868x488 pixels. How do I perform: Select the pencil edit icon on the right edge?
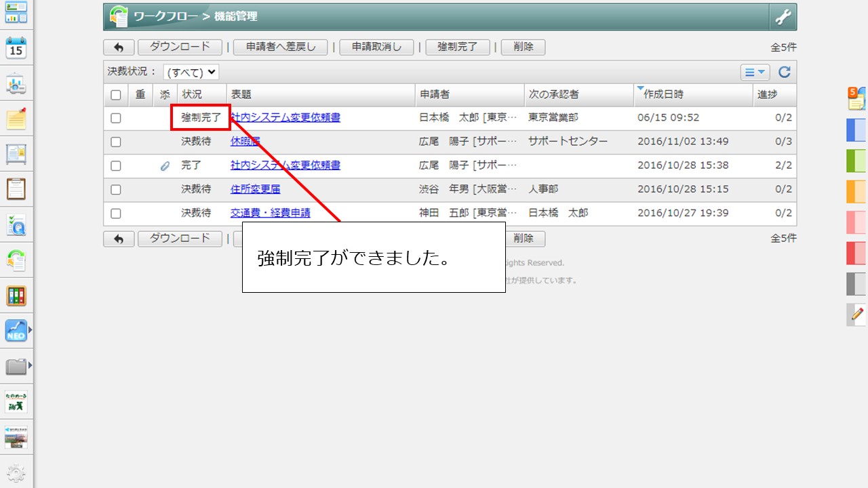point(856,315)
